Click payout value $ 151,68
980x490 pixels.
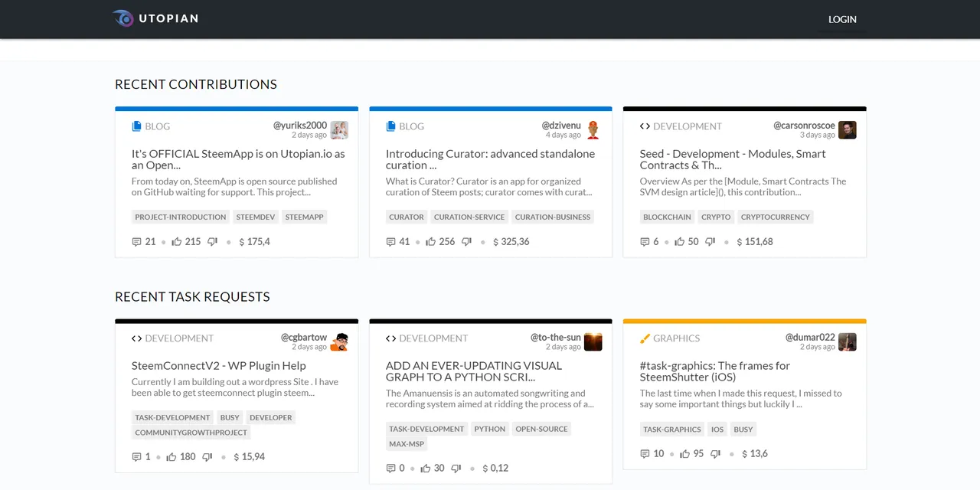(x=755, y=242)
